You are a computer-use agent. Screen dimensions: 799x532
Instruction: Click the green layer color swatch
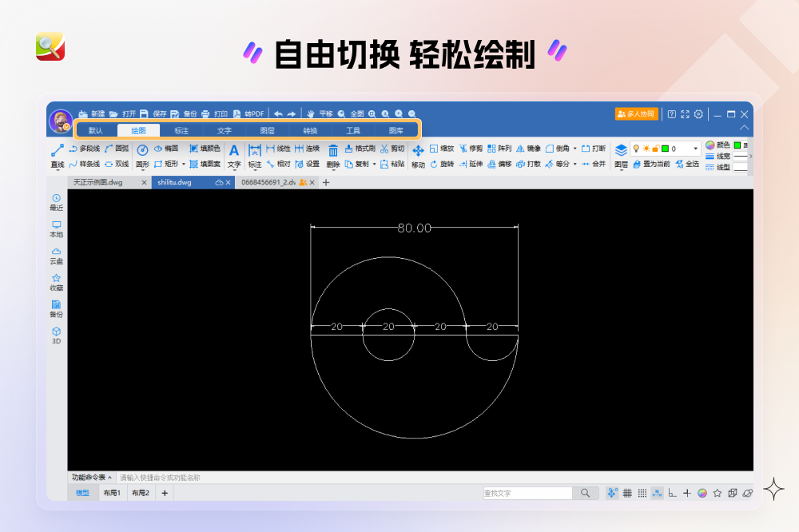[x=666, y=147]
